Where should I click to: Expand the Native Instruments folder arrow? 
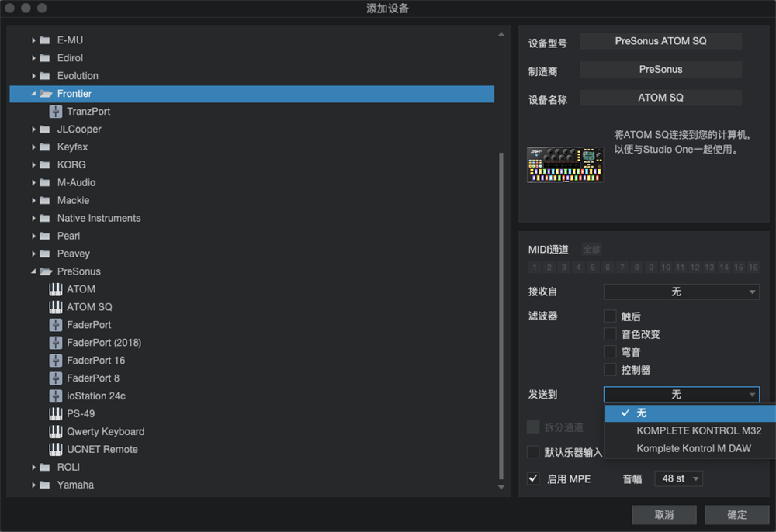(x=33, y=218)
